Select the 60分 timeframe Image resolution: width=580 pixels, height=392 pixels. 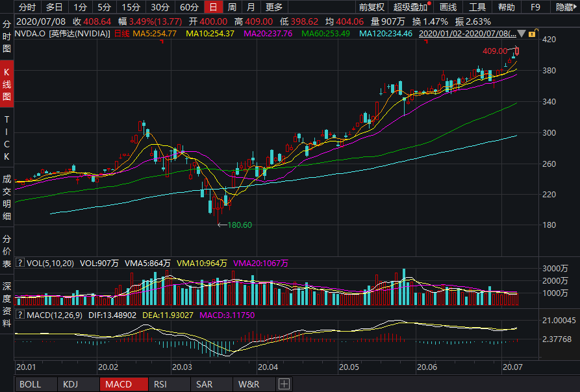(189, 8)
